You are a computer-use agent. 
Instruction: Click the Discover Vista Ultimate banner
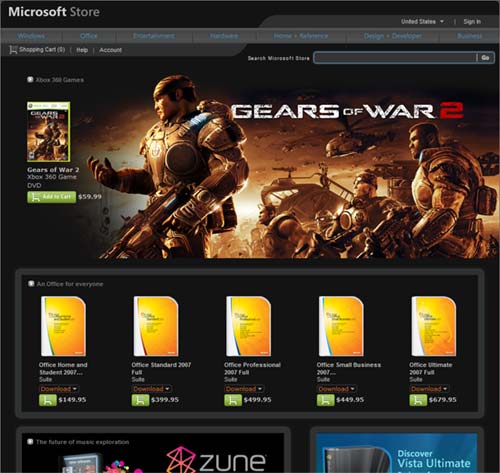point(397,453)
